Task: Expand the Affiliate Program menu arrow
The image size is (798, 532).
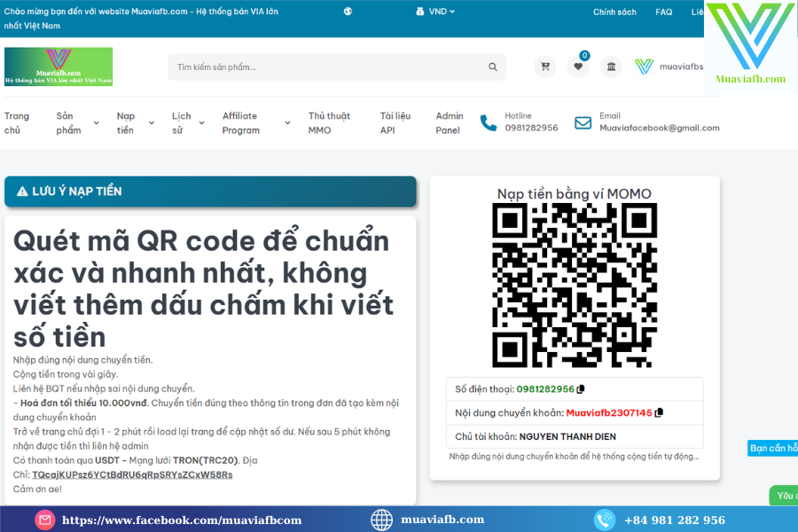Action: pos(287,123)
